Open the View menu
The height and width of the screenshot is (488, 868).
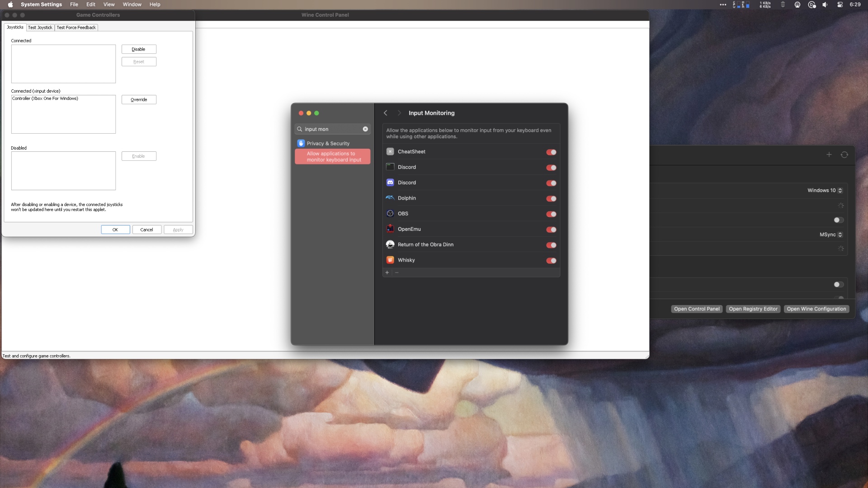109,4
